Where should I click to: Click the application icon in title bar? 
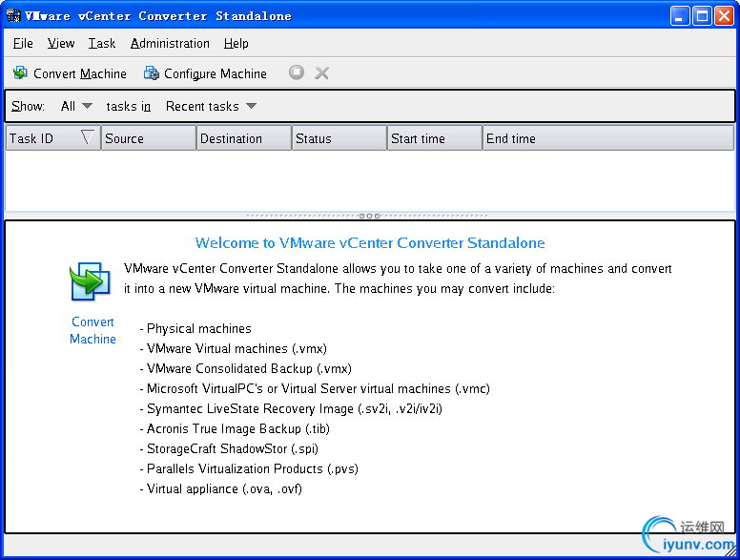pos(13,15)
